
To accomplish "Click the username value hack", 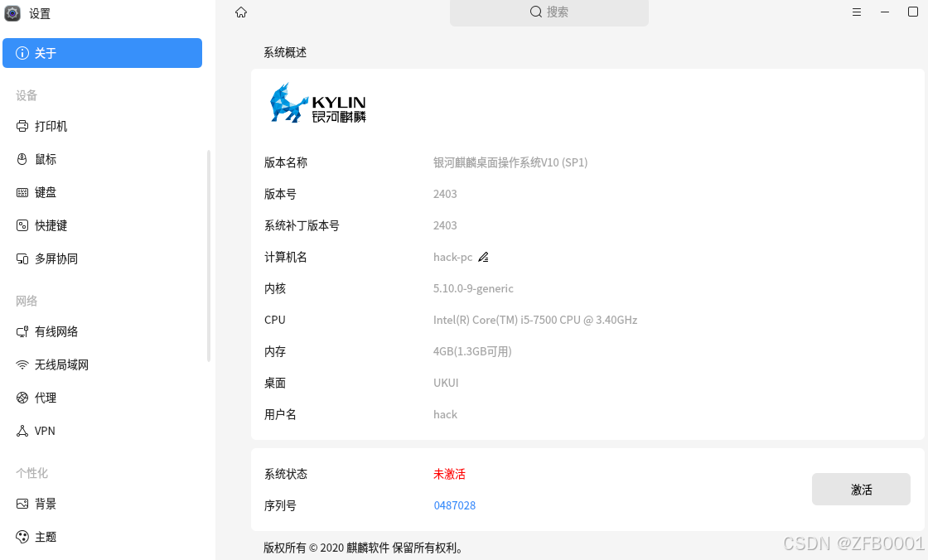I will coord(445,414).
